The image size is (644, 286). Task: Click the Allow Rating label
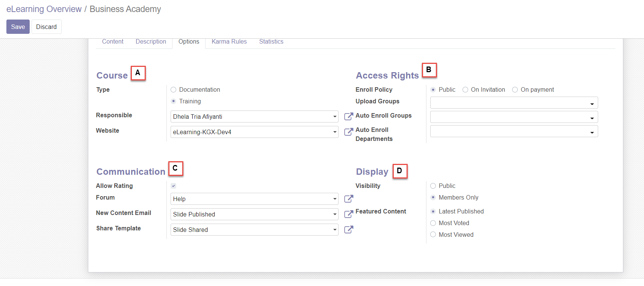[x=114, y=186]
